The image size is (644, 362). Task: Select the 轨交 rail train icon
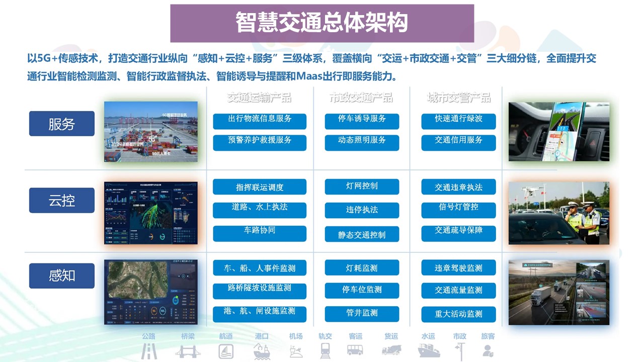pos(325,350)
